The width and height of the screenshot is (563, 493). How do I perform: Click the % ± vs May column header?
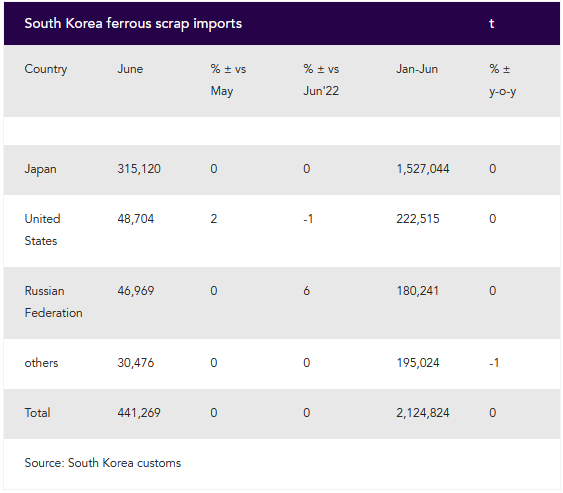pyautogui.click(x=228, y=80)
